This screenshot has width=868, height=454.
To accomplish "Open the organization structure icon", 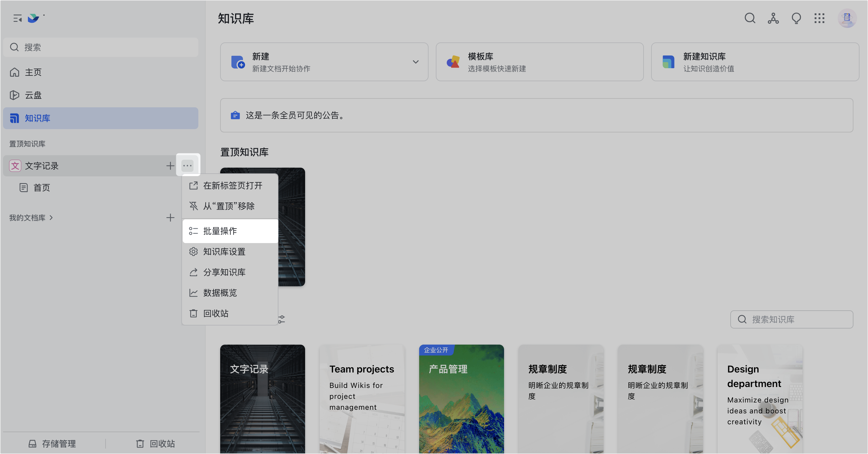I will [x=773, y=18].
